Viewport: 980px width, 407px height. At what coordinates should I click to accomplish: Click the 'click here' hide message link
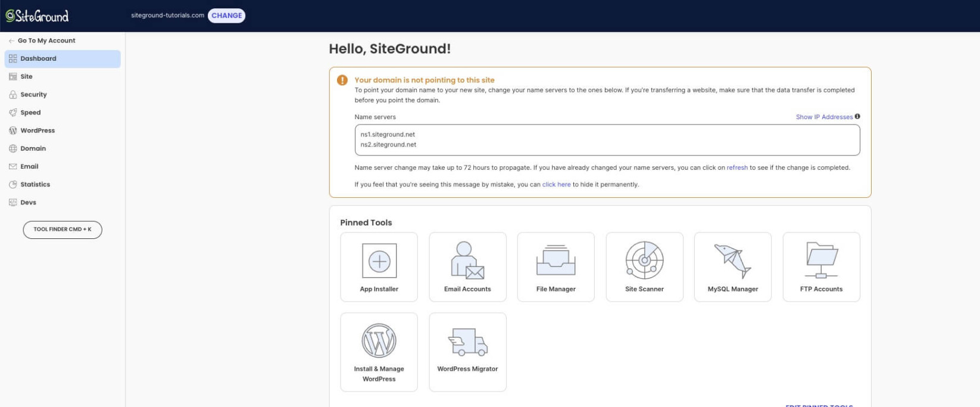click(x=556, y=185)
